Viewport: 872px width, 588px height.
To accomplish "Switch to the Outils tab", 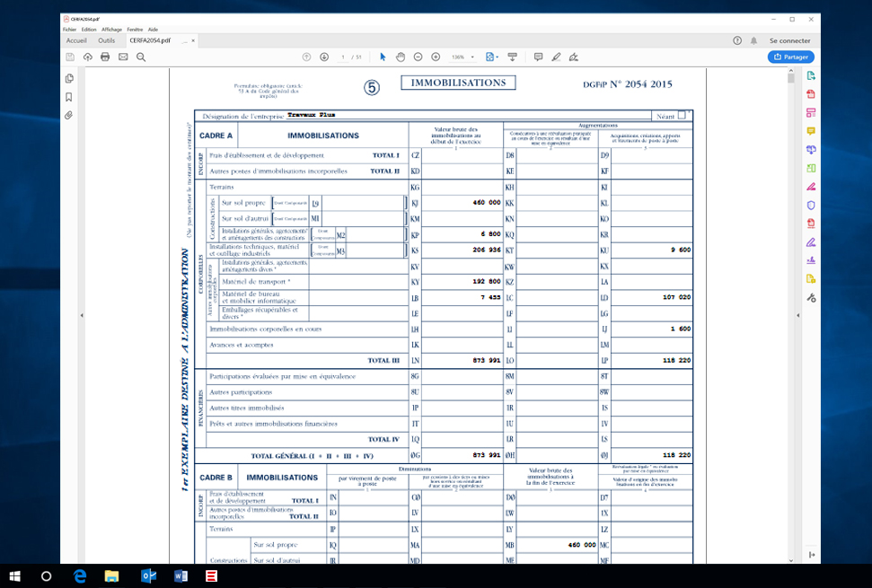I will coord(107,40).
